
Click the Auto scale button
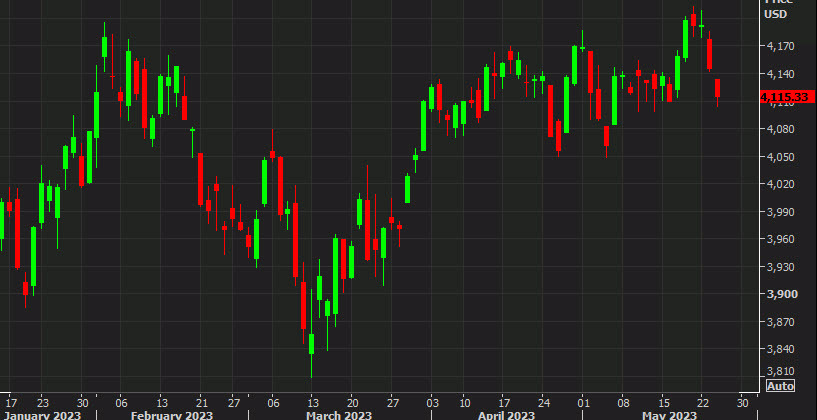click(780, 386)
